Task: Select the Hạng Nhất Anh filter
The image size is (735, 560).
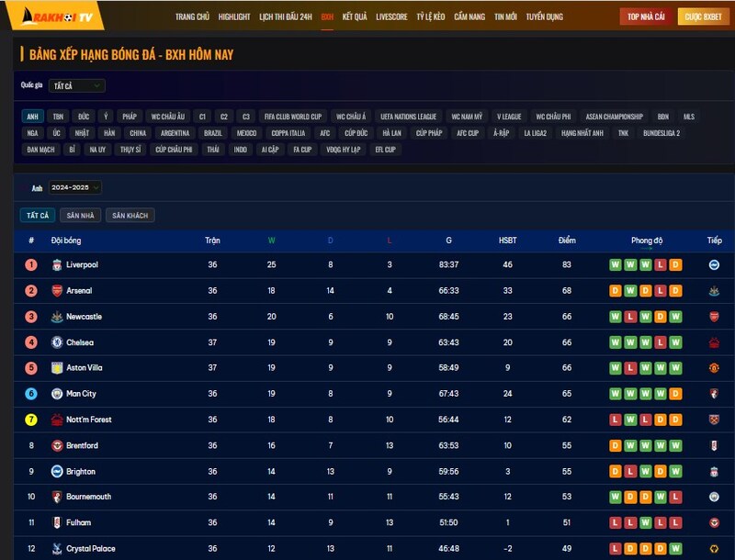Action: point(582,133)
